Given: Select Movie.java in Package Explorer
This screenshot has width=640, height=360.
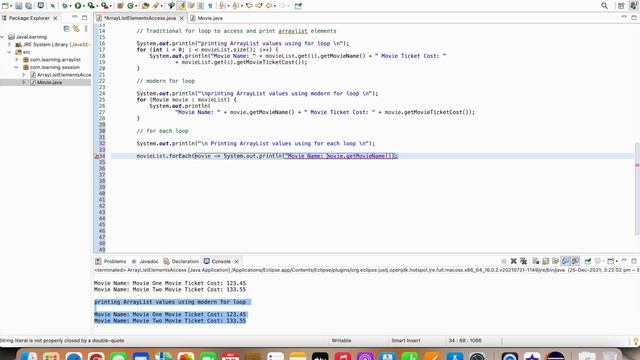Looking at the screenshot, I should [49, 82].
